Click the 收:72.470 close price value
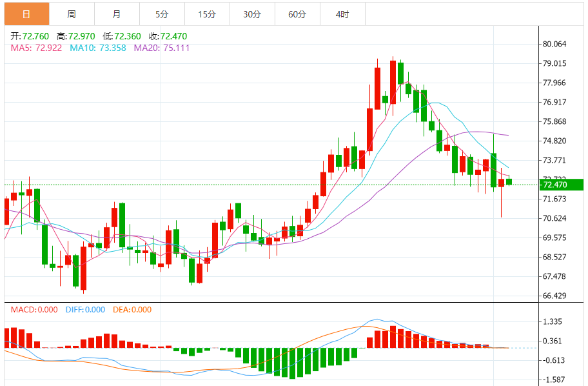 click(x=168, y=36)
